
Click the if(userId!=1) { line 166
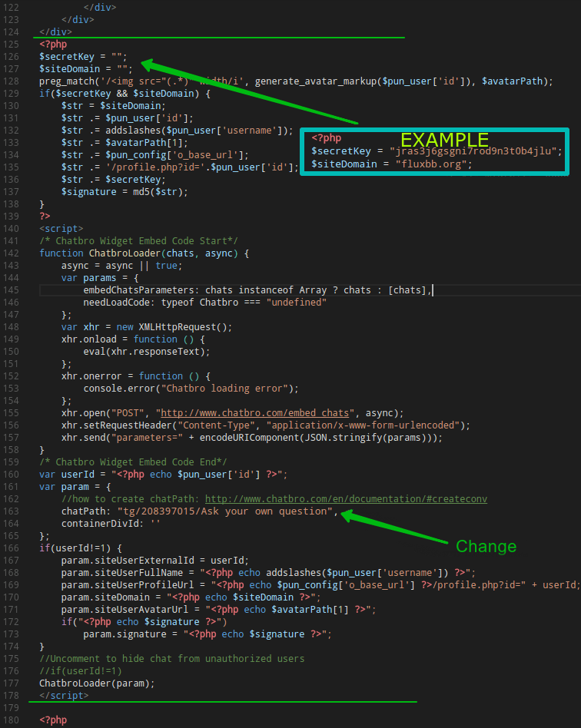point(81,548)
